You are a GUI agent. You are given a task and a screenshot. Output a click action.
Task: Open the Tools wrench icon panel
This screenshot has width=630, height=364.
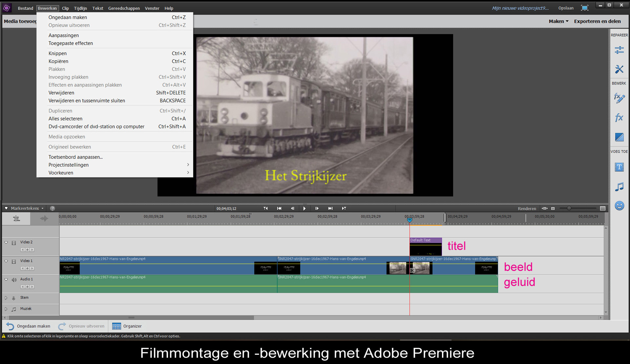coord(619,69)
